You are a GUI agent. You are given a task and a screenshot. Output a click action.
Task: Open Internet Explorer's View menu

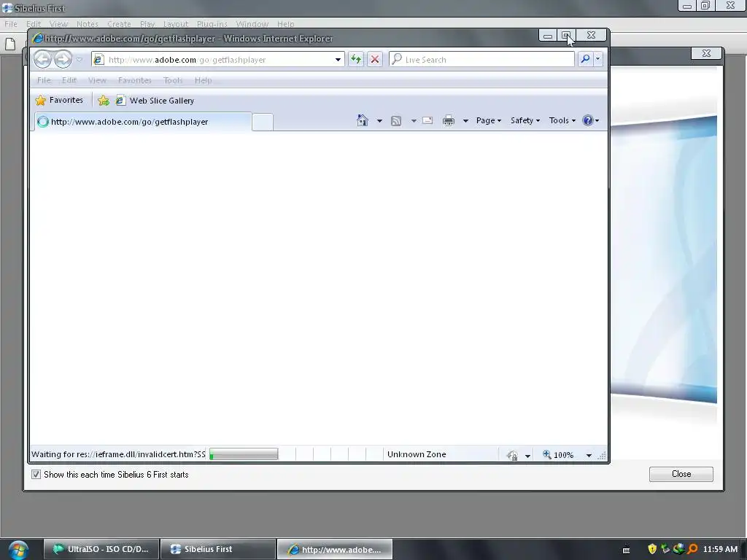tap(97, 80)
